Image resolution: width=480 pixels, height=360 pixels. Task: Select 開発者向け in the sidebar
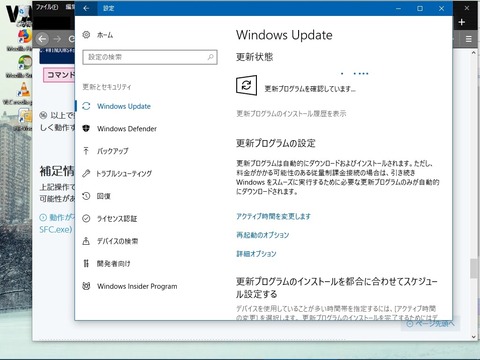[x=114, y=264]
